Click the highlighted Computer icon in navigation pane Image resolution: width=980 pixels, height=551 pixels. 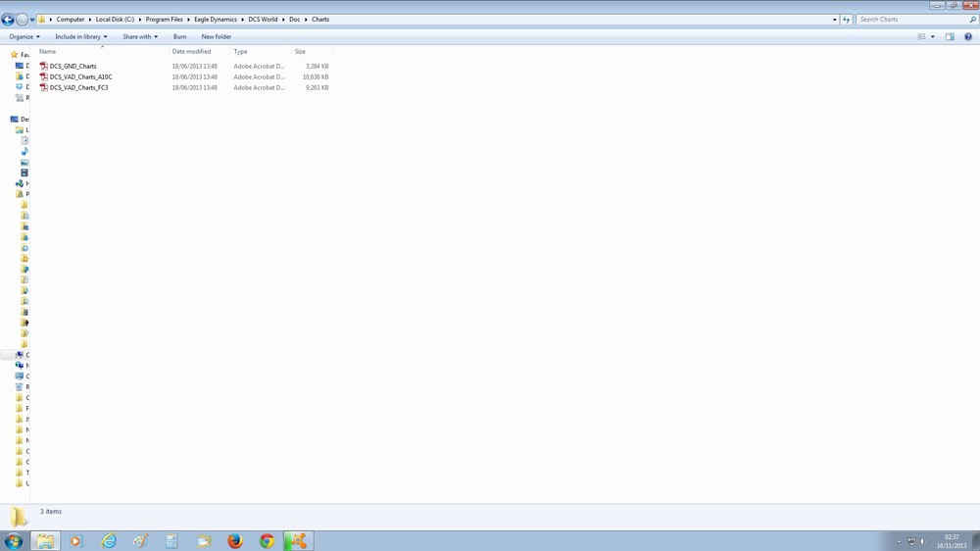(20, 355)
